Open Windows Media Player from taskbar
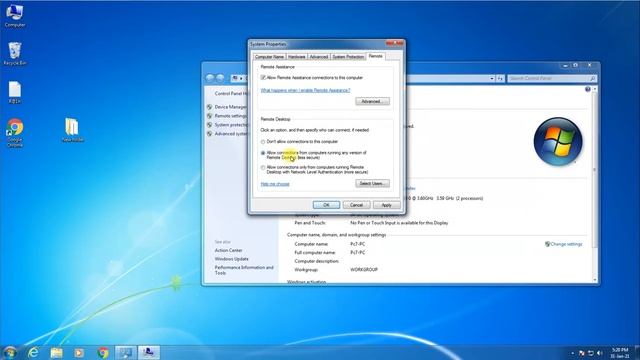Image resolution: width=640 pixels, height=360 pixels. point(79,353)
